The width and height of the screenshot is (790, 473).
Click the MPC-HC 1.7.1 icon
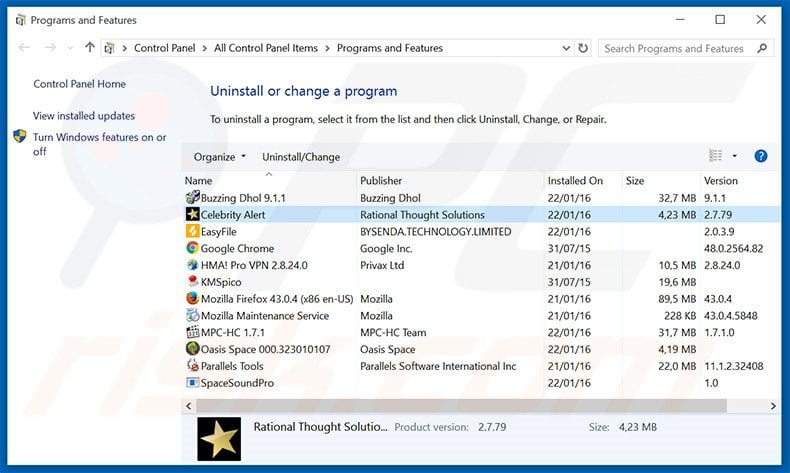(x=192, y=332)
